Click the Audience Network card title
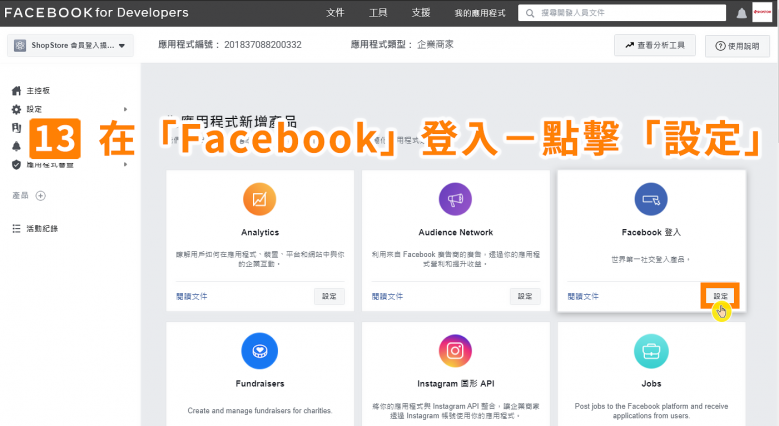This screenshot has height=426, width=779. [456, 232]
